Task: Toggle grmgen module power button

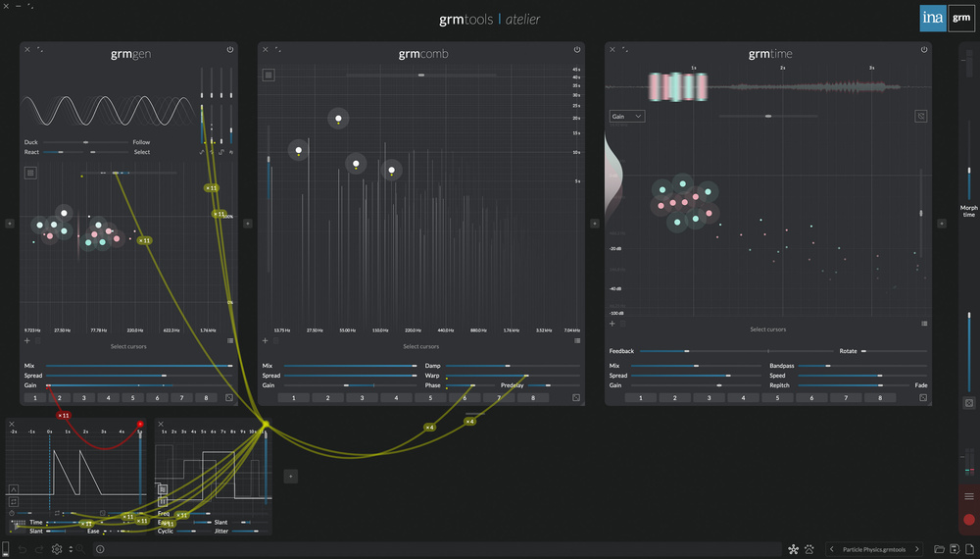Action: [230, 49]
